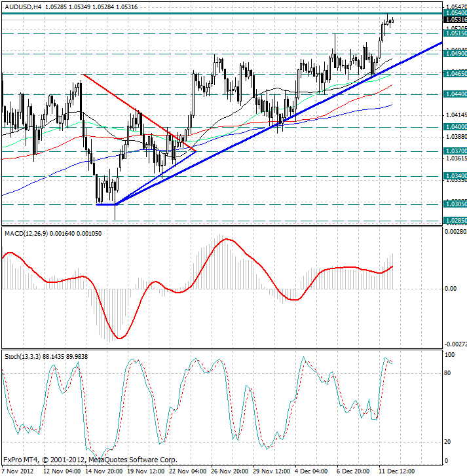This screenshot has width=467, height=476.
Task: Click the 1.0305 support price label
Action: (455, 204)
